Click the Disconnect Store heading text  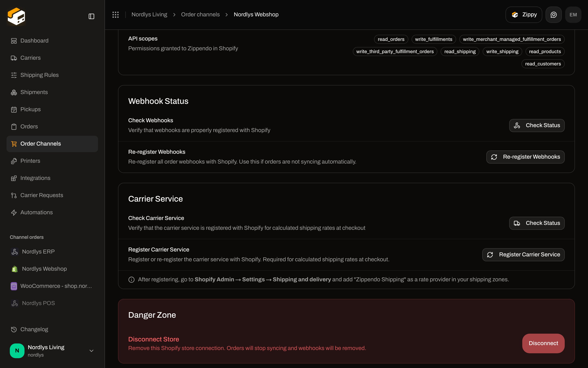[154, 339]
